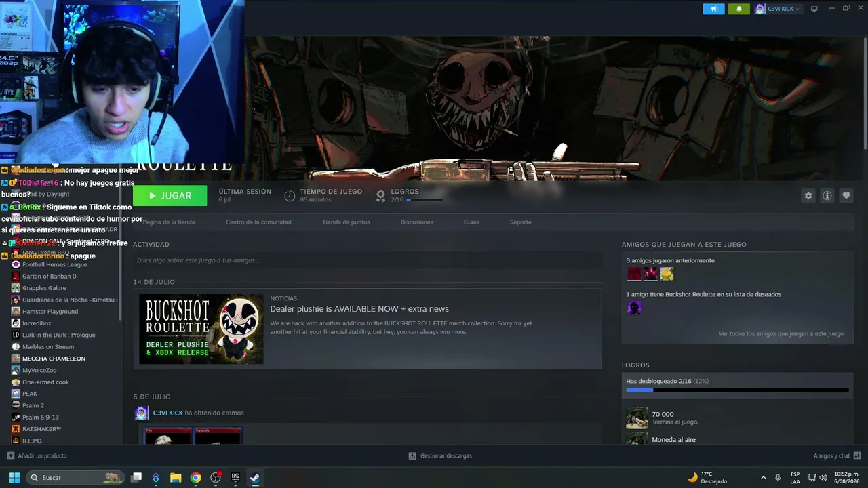Click the Steam taskbar icon

point(255,478)
